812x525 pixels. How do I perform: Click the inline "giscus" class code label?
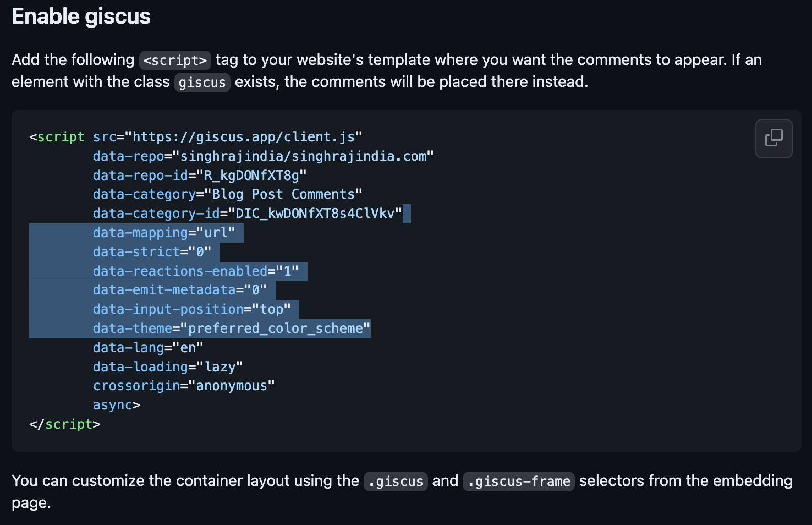(x=202, y=83)
